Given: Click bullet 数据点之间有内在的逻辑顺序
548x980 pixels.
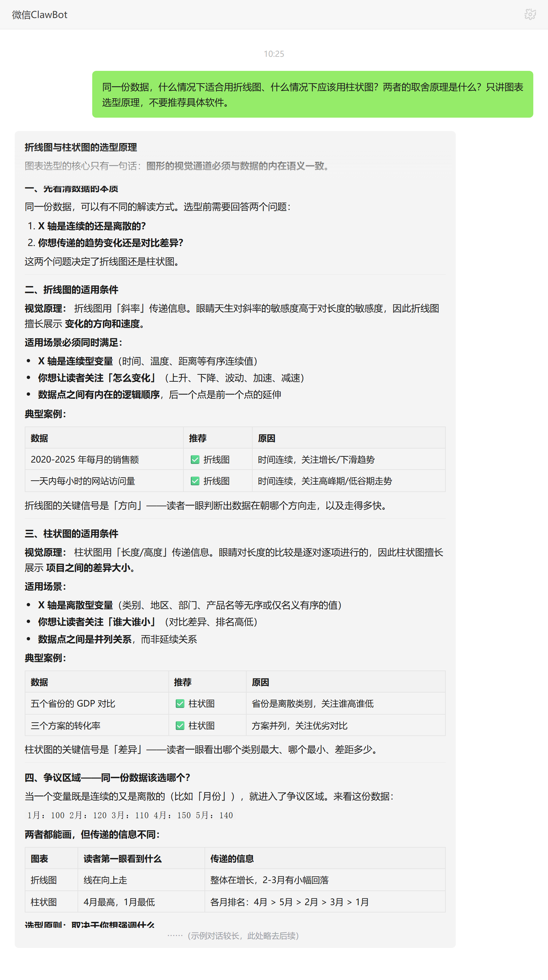Looking at the screenshot, I should tap(99, 394).
